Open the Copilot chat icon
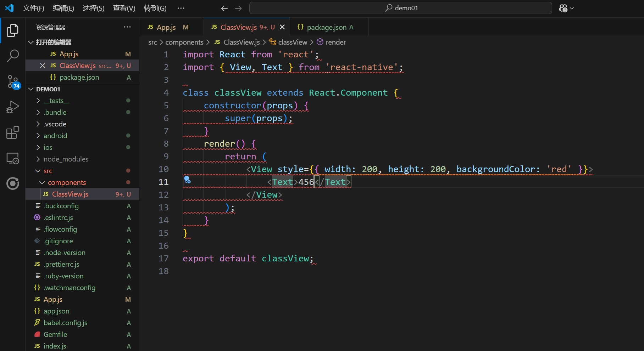The image size is (644, 351). [x=563, y=8]
